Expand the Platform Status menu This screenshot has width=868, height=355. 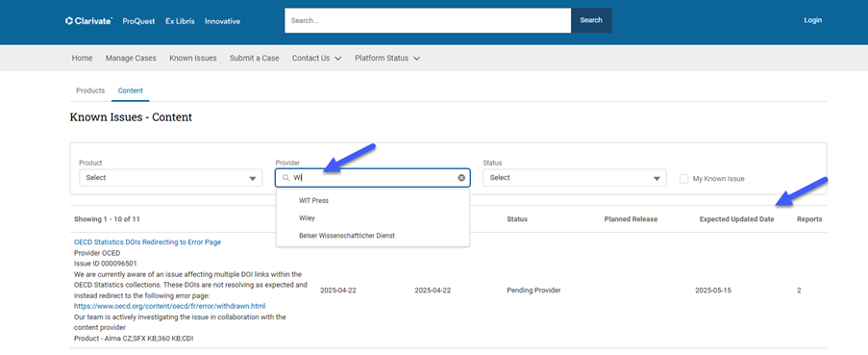click(387, 58)
